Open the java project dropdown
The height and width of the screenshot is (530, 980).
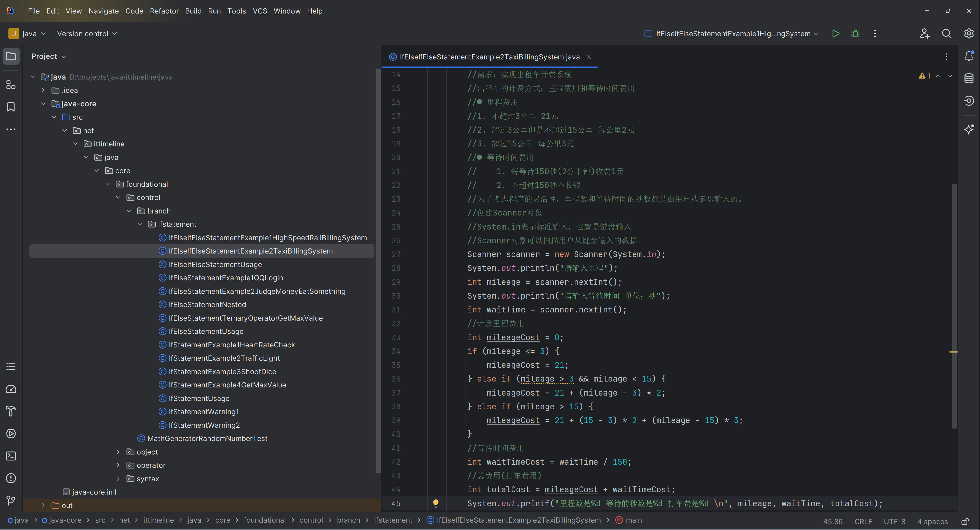27,33
